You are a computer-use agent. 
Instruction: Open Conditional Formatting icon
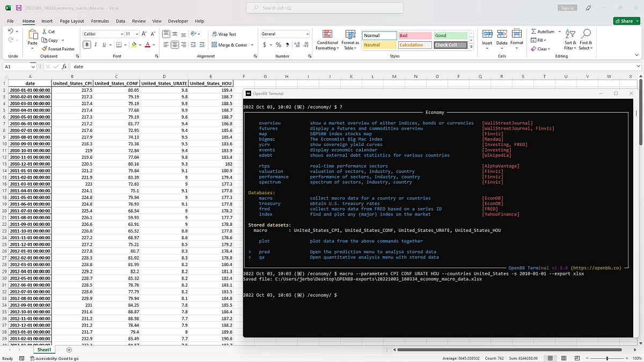[x=327, y=34]
